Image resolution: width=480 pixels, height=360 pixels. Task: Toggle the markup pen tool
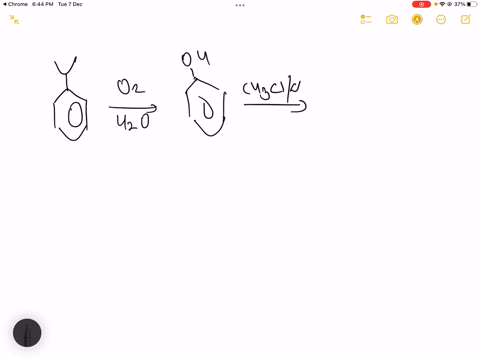[x=417, y=20]
